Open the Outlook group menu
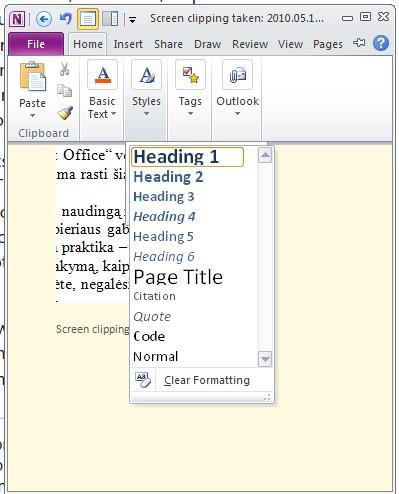Image resolution: width=399 pixels, height=494 pixels. click(x=237, y=89)
